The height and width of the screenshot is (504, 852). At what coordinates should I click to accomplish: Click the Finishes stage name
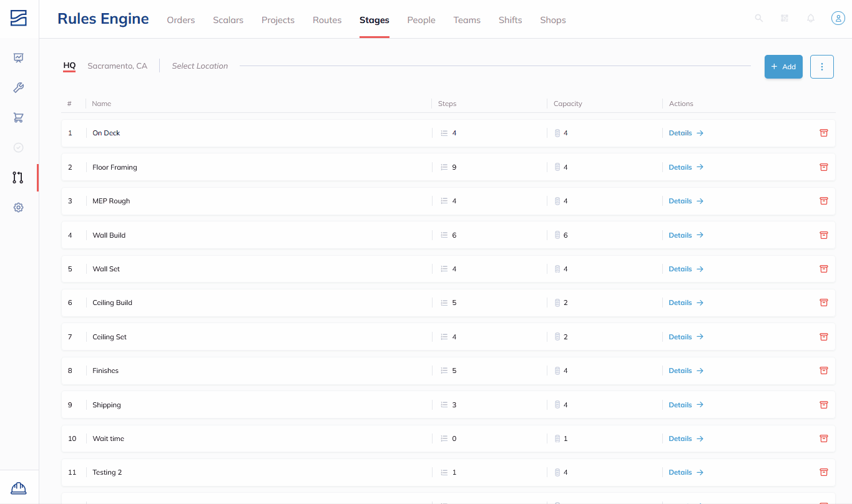(105, 371)
